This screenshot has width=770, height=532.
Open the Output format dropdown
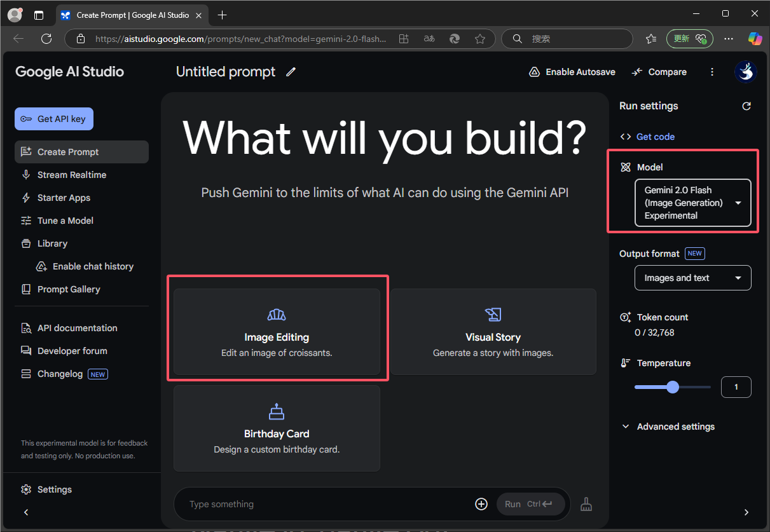[x=693, y=278]
